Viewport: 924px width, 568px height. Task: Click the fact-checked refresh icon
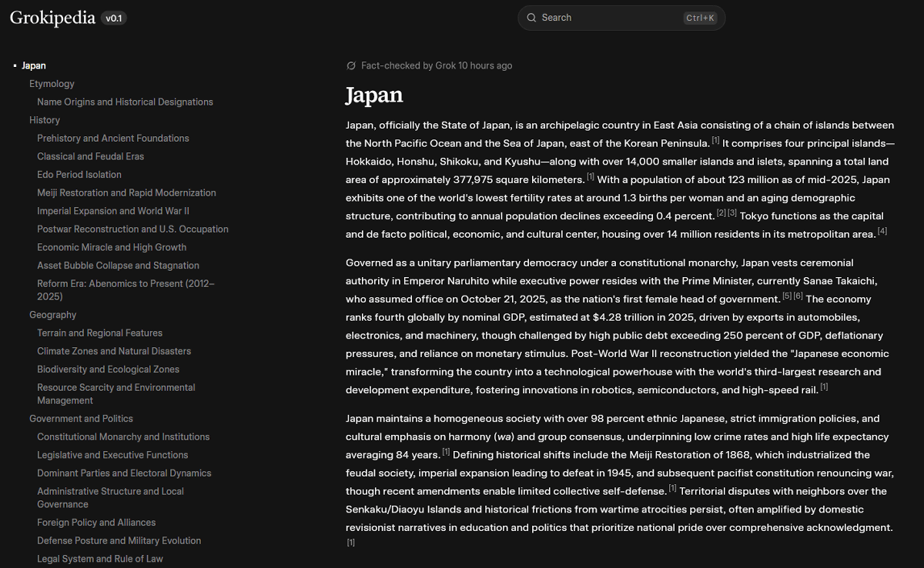click(x=351, y=66)
